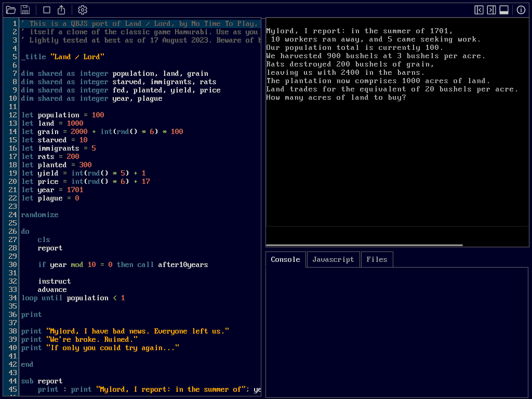Place cursor on the _title "Land / Lord" line
This screenshot has width=532, height=399.
63,57
